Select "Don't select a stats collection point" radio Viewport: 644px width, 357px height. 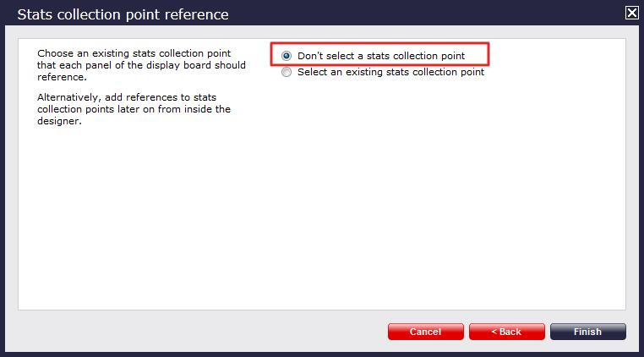[x=287, y=56]
